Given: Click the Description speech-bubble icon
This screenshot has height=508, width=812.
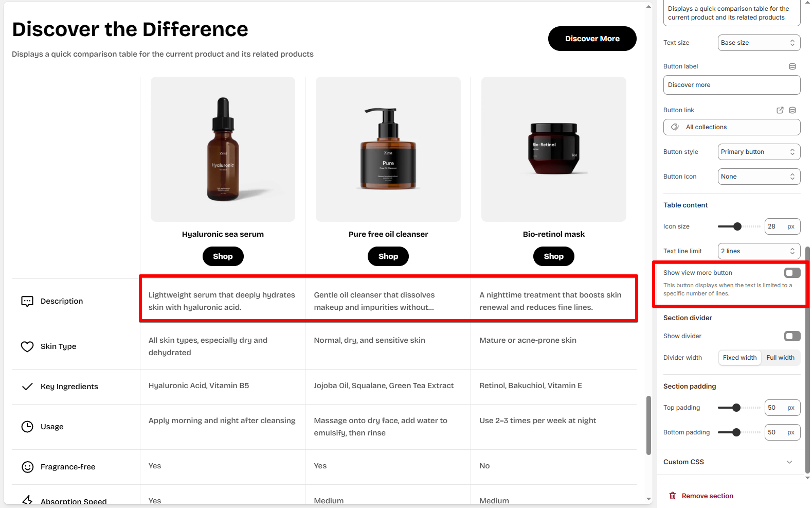Looking at the screenshot, I should pyautogui.click(x=27, y=301).
